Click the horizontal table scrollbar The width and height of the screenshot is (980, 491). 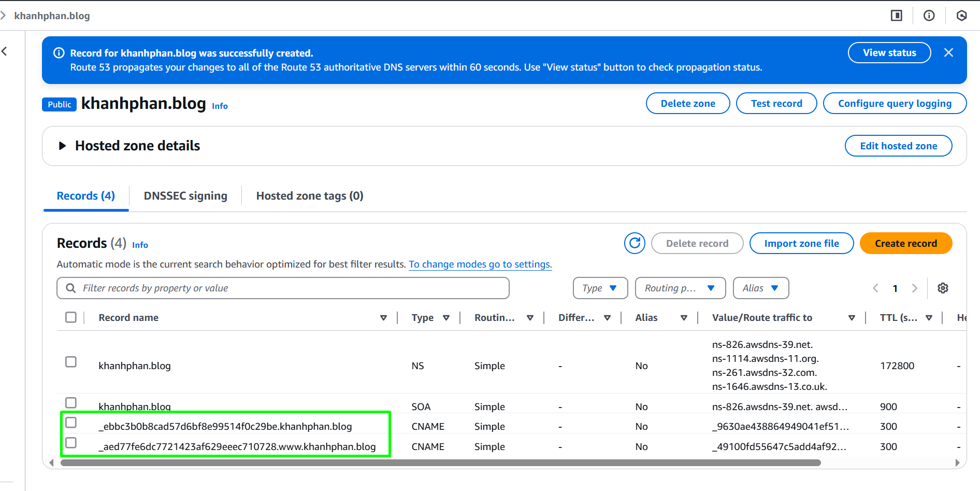[440, 462]
